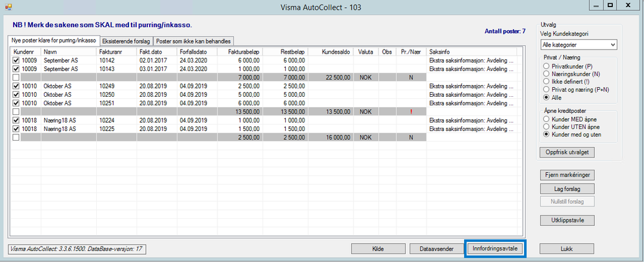Click the version status text Visma AutoCollect: 3.3.6.1500
The height and width of the screenshot is (262, 644).
(77, 249)
